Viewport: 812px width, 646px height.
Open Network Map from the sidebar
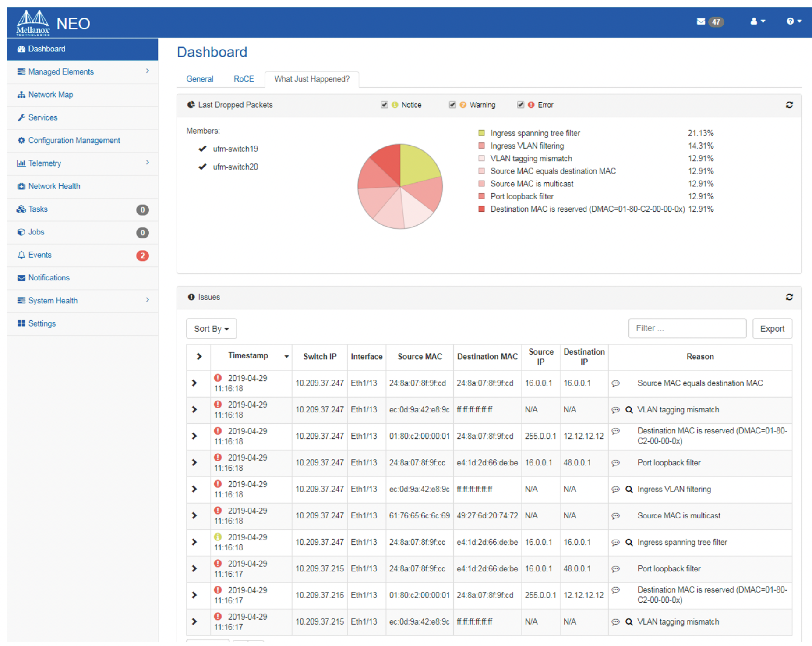pos(50,95)
